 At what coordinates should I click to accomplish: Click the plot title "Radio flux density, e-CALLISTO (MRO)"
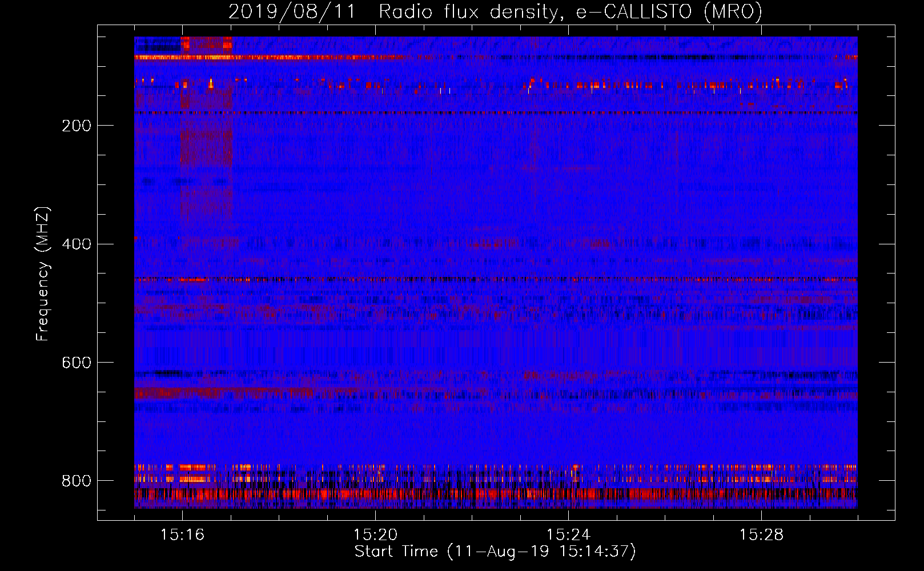(571, 11)
